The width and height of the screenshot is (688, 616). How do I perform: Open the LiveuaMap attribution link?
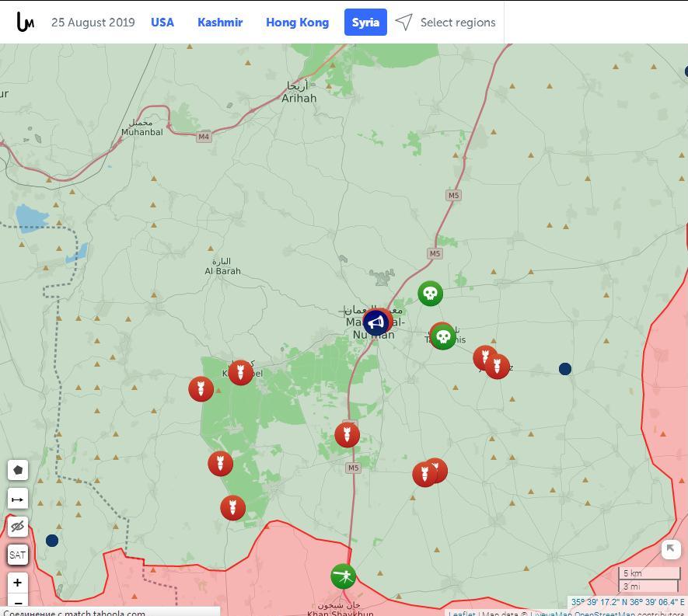550,613
